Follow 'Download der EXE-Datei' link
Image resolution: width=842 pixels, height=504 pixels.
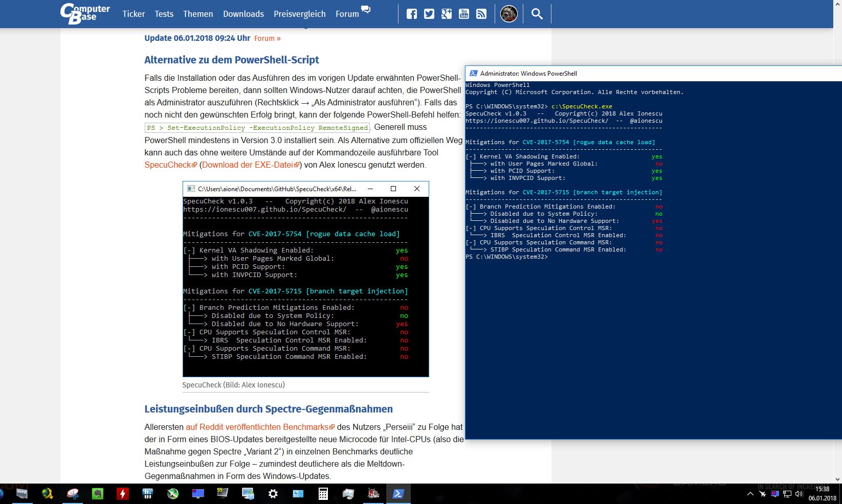[251, 165]
